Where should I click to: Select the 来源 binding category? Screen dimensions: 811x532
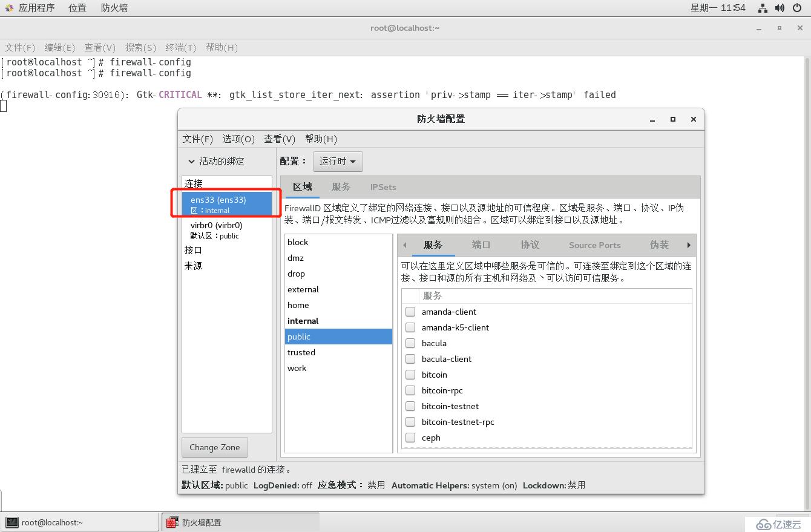pyautogui.click(x=227, y=266)
